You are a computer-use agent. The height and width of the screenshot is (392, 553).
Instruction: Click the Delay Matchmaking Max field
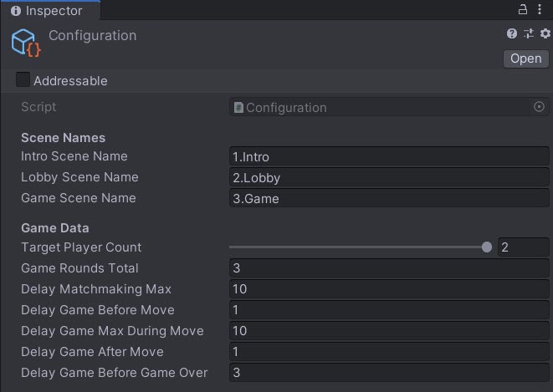click(x=389, y=289)
